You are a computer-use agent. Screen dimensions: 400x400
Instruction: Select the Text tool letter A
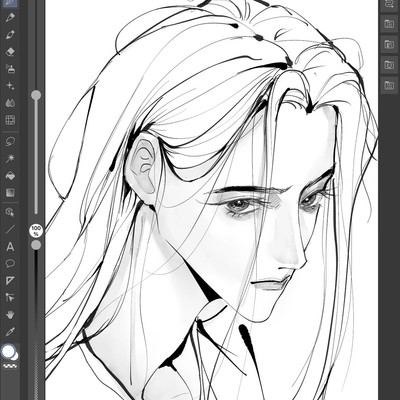click(x=10, y=247)
